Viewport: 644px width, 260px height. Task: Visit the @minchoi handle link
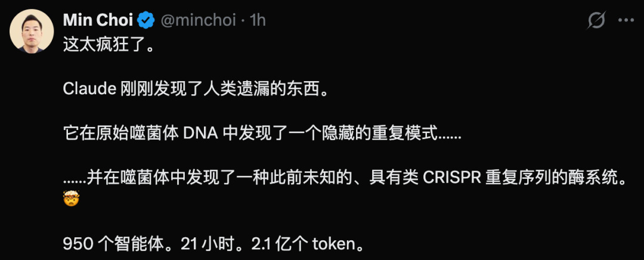[x=199, y=20]
